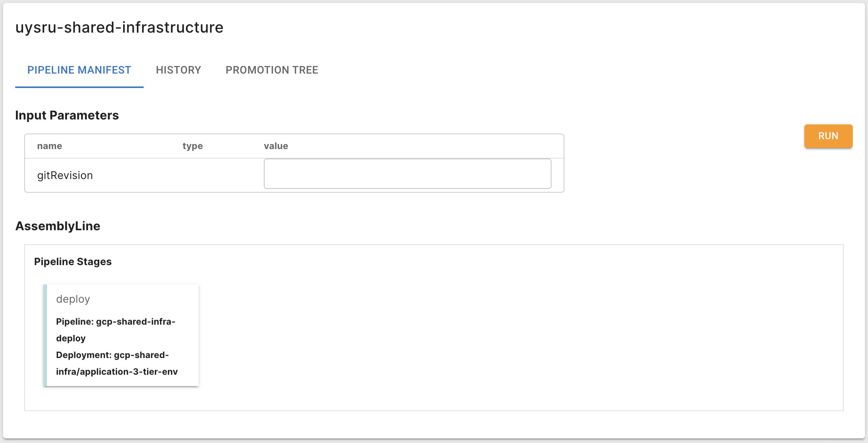Click the name column header

pos(50,146)
